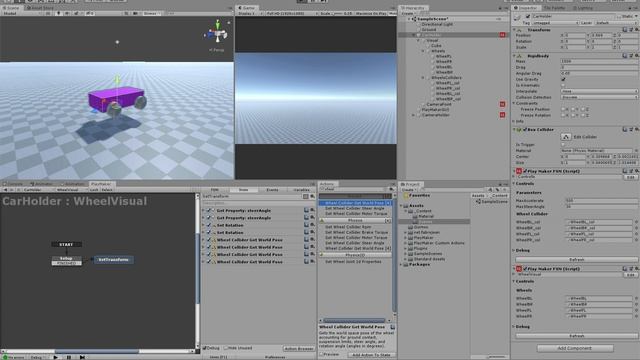
Task: Open the Interpolate dropdown
Action: coord(599,91)
